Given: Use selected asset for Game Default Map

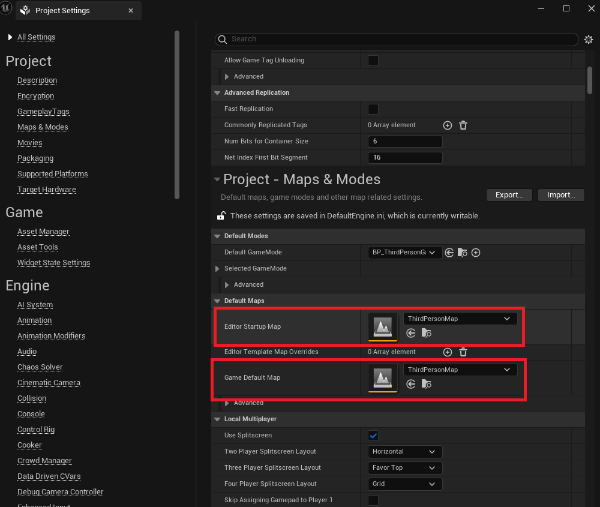Looking at the screenshot, I should pyautogui.click(x=411, y=384).
